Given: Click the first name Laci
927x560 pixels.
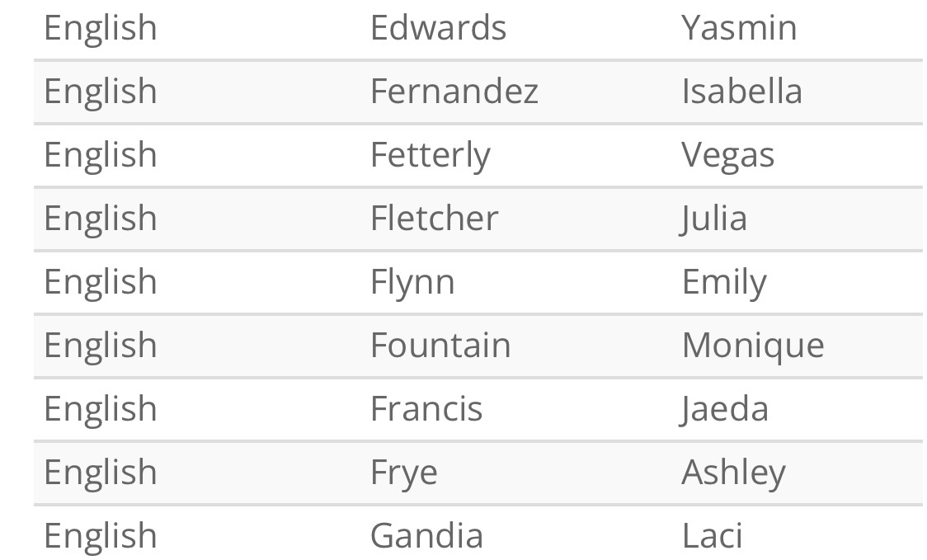Looking at the screenshot, I should pos(712,536).
